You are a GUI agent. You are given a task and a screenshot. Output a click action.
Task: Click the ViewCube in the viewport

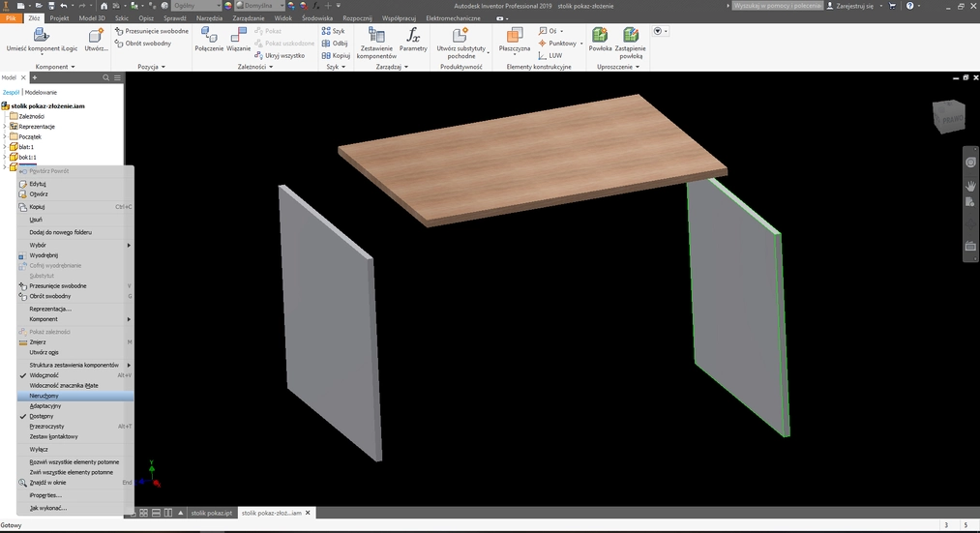click(949, 116)
